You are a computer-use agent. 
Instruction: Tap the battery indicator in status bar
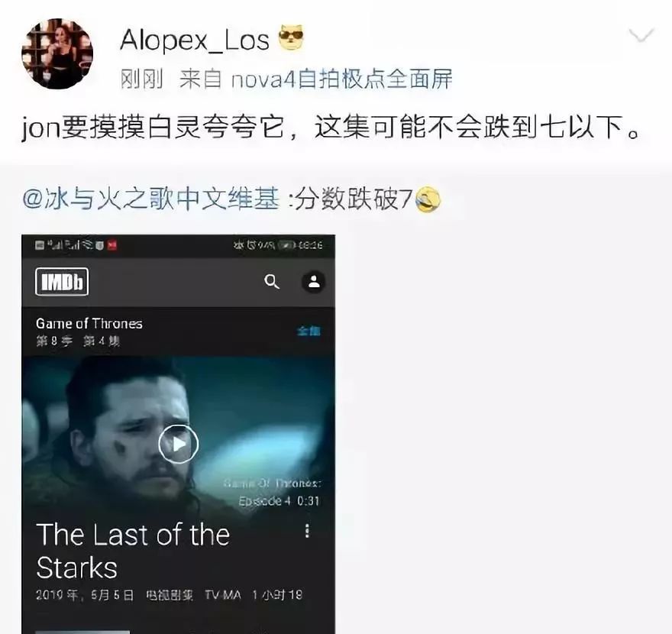pos(286,245)
